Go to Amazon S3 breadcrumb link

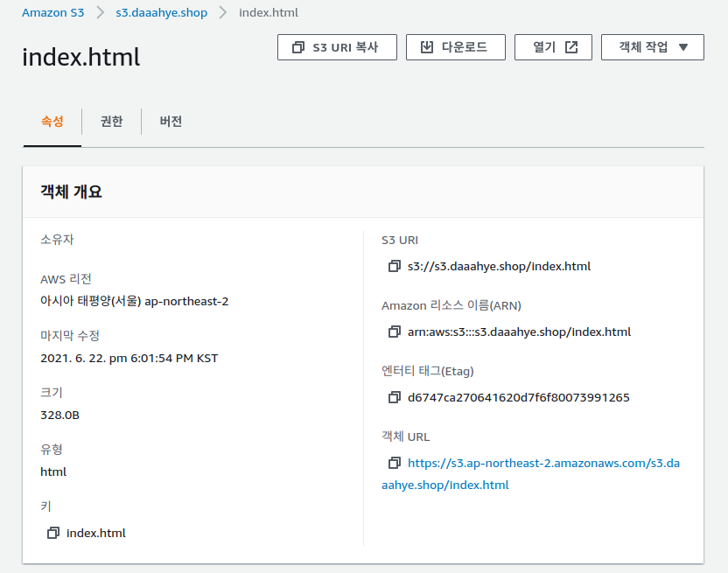coord(52,12)
